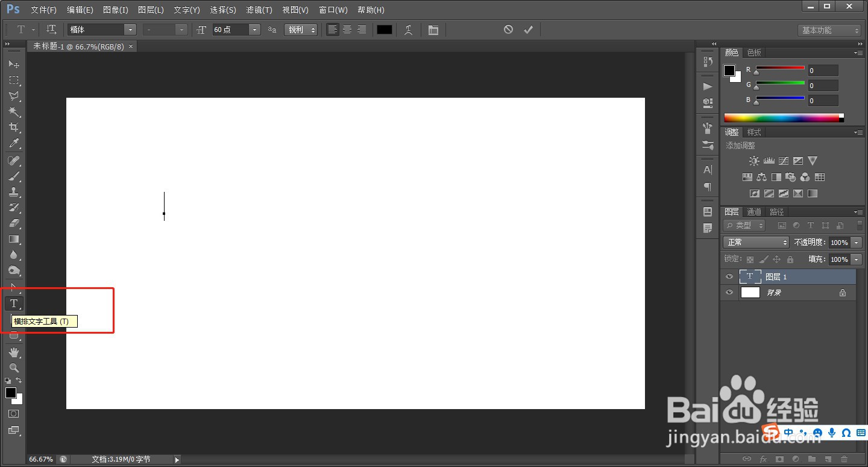Right align text

(x=362, y=30)
